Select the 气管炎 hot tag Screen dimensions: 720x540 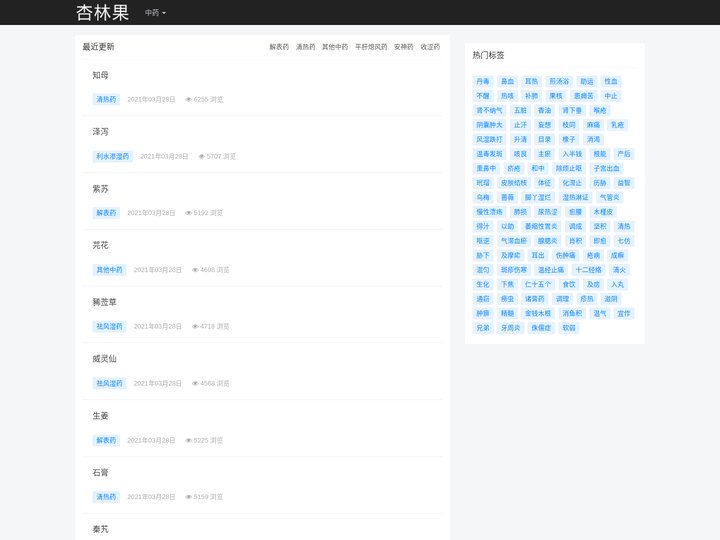tap(609, 197)
